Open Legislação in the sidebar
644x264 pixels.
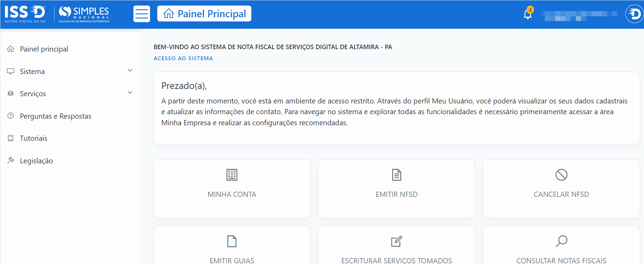click(36, 161)
